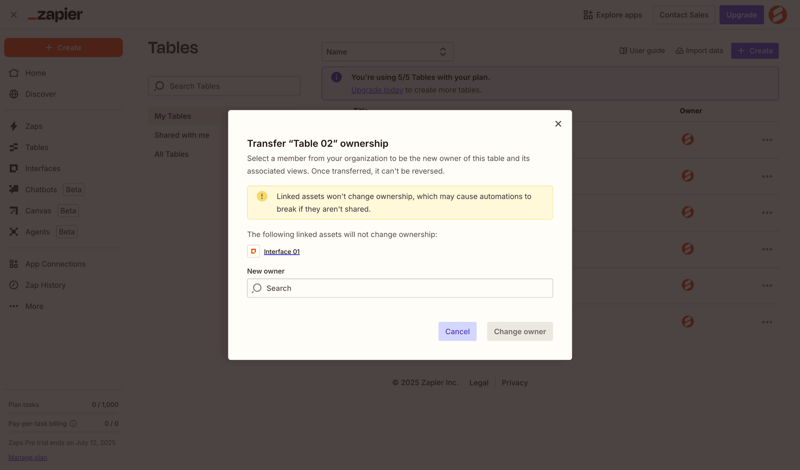Image resolution: width=800 pixels, height=470 pixels.
Task: Click the Owner column header
Action: 691,111
